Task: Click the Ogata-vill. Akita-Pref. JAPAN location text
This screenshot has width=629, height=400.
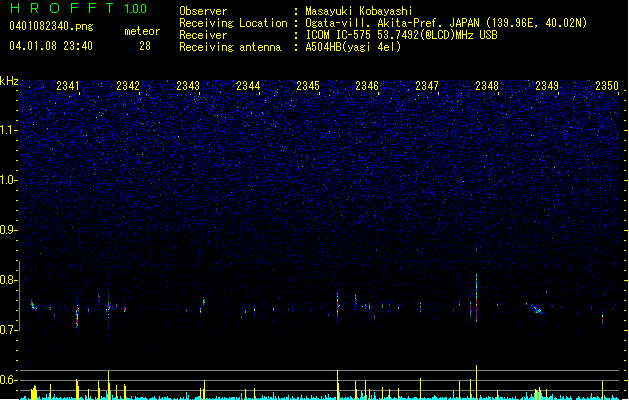Action: click(x=446, y=23)
